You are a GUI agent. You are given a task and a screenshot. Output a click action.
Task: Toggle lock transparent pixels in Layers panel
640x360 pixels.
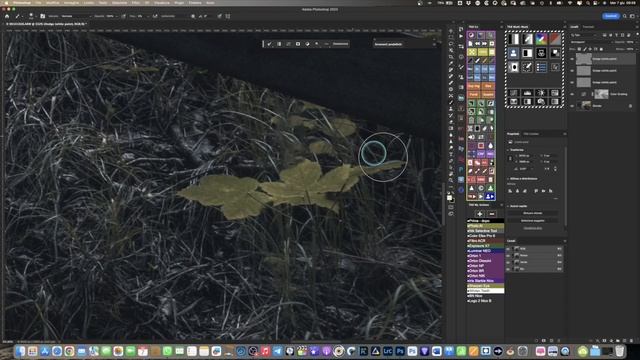point(580,49)
